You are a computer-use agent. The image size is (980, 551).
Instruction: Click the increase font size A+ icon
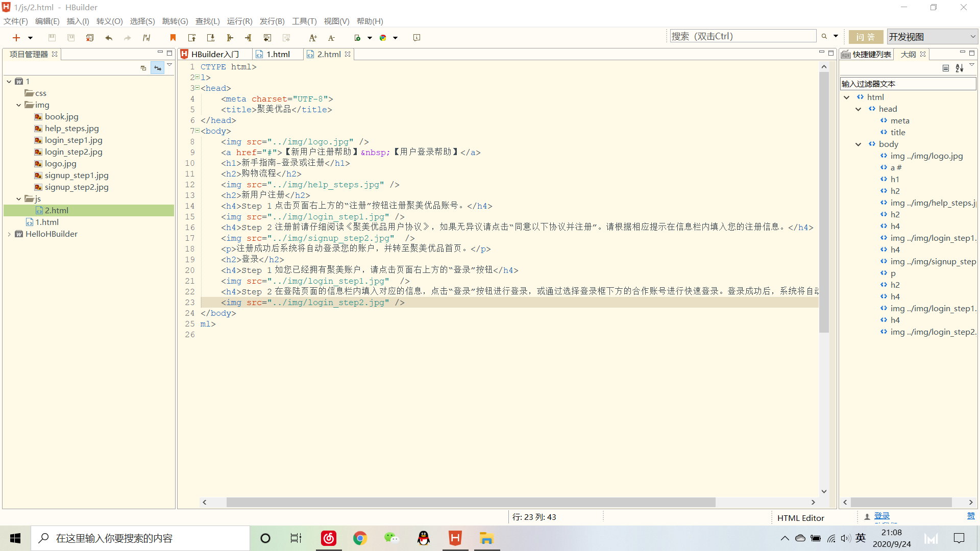point(313,38)
